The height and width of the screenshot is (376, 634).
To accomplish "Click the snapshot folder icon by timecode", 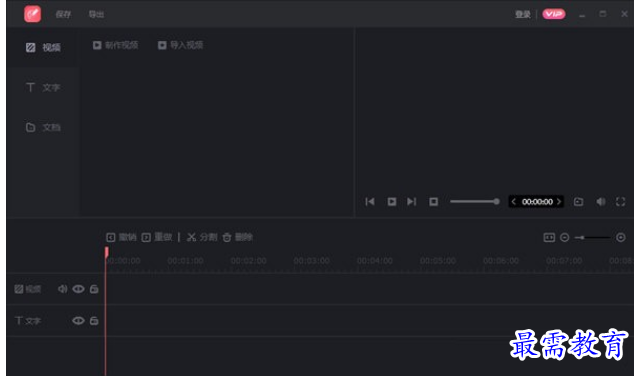I will [x=579, y=201].
